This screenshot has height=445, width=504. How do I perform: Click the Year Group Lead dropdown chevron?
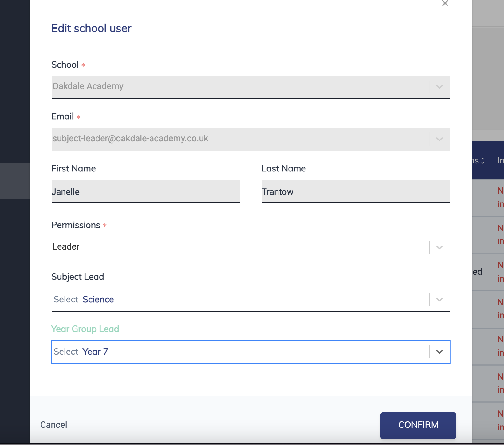[439, 352]
